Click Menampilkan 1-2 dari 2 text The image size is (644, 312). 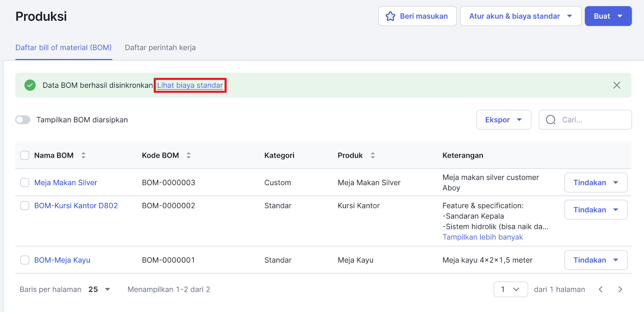tap(169, 289)
